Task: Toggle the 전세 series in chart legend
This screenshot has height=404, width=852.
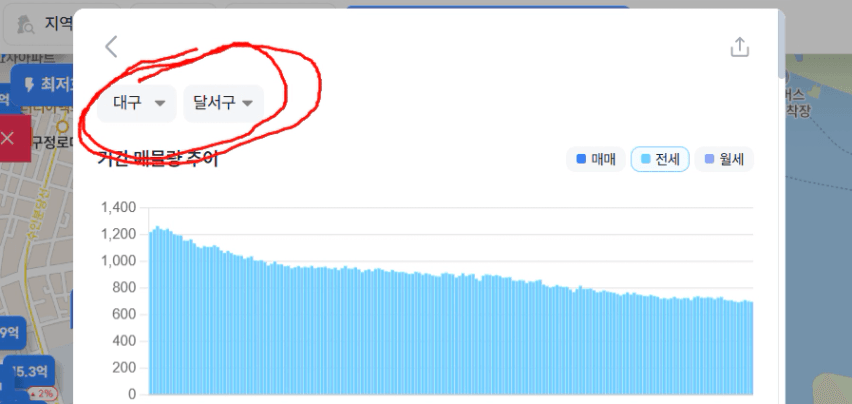Action: point(660,160)
